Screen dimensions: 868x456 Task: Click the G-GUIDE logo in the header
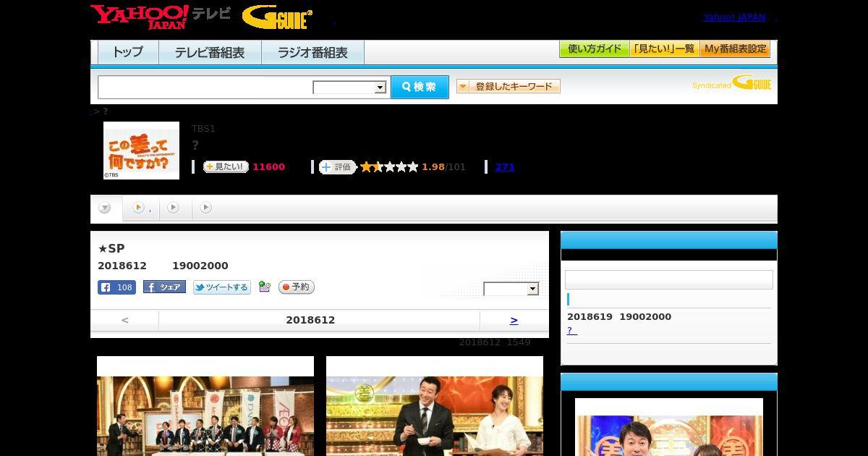pos(277,17)
